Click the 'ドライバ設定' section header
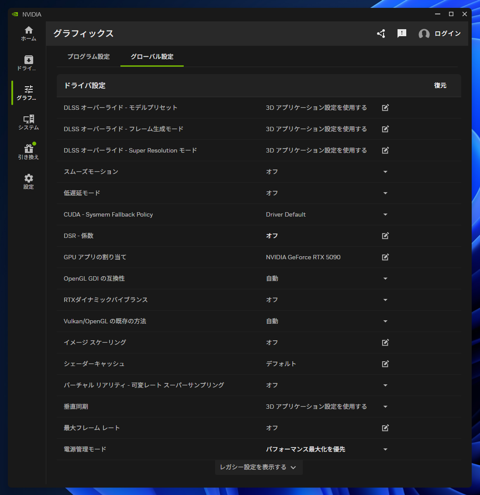This screenshot has height=495, width=480. pos(85,85)
